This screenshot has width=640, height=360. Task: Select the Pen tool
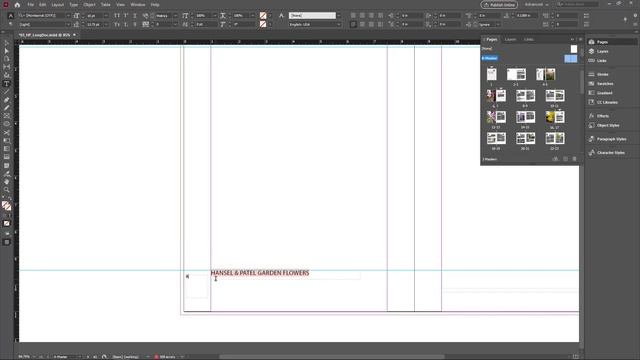(x=7, y=100)
